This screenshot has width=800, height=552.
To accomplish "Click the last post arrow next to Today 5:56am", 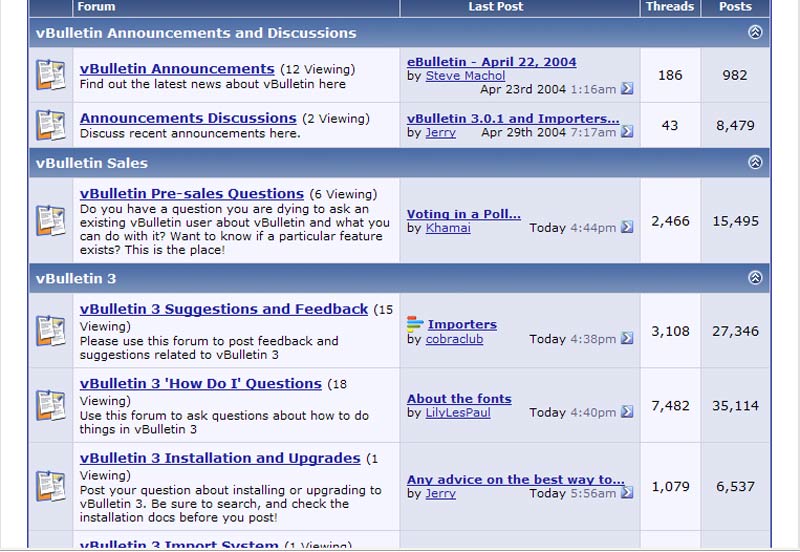I will pos(627,493).
